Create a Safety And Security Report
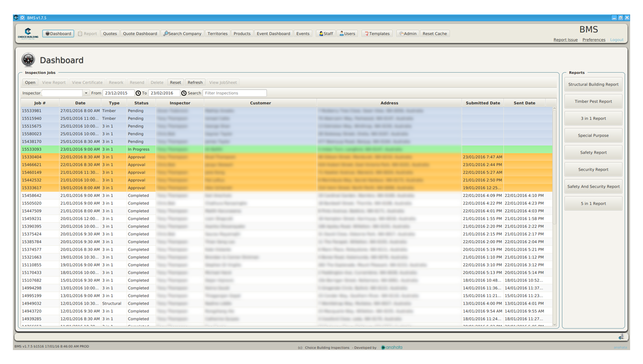Image resolution: width=643 pixels, height=364 pixels. click(x=593, y=187)
